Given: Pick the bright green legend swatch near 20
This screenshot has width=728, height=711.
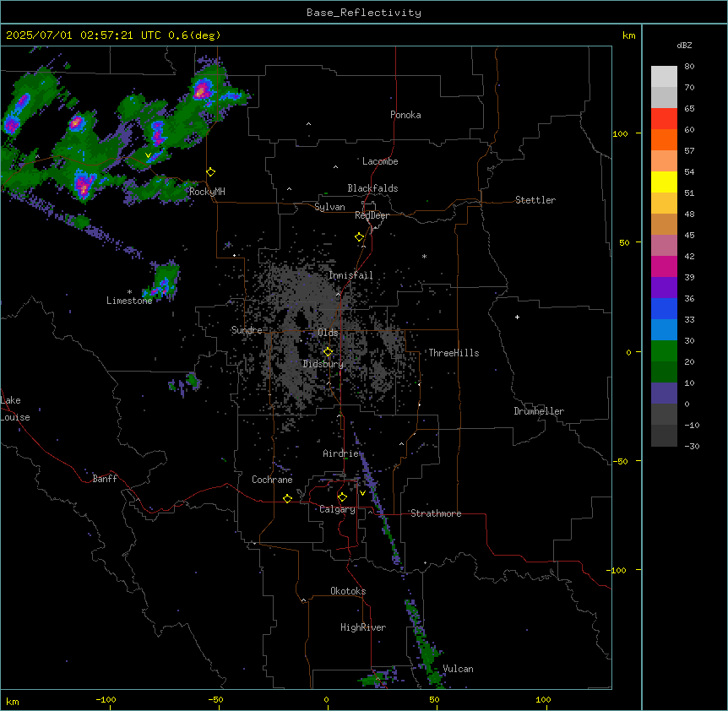Looking at the screenshot, I should pos(664,351).
